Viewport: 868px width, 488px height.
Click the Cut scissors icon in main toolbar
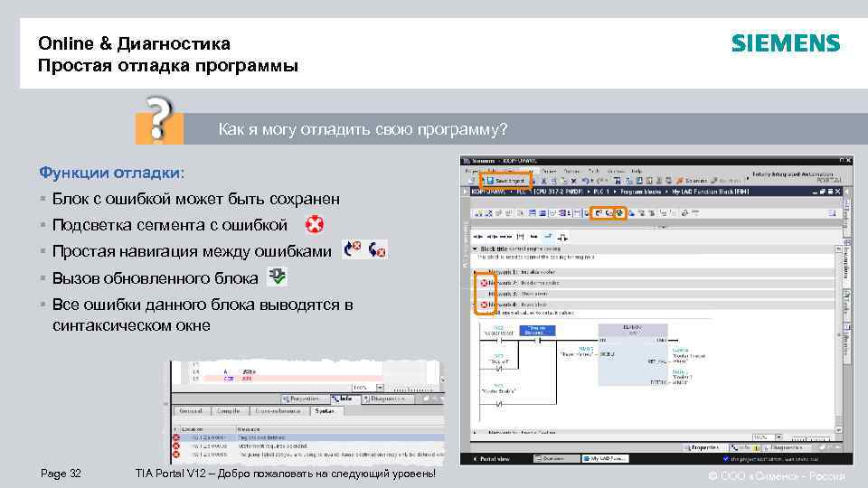[544, 181]
